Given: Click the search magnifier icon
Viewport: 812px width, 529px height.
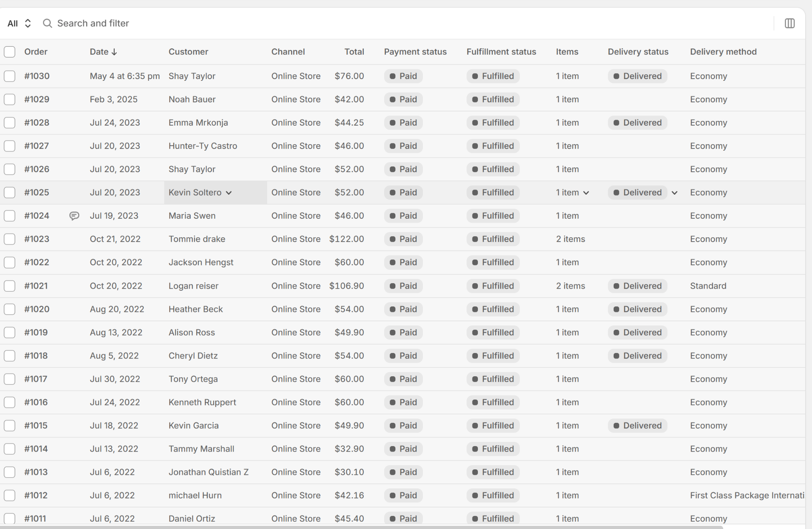Looking at the screenshot, I should click(x=47, y=23).
